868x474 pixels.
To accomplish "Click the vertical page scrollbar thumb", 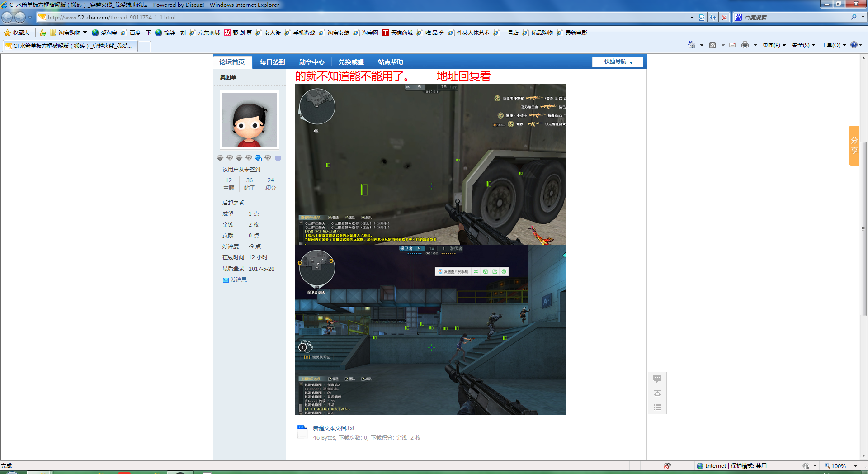I will coord(863,228).
